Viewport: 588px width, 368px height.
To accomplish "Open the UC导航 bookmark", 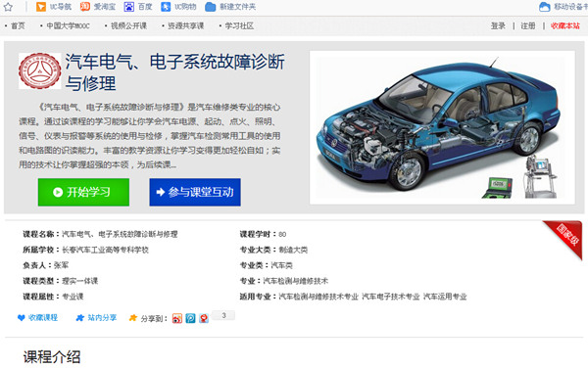I will click(x=54, y=7).
